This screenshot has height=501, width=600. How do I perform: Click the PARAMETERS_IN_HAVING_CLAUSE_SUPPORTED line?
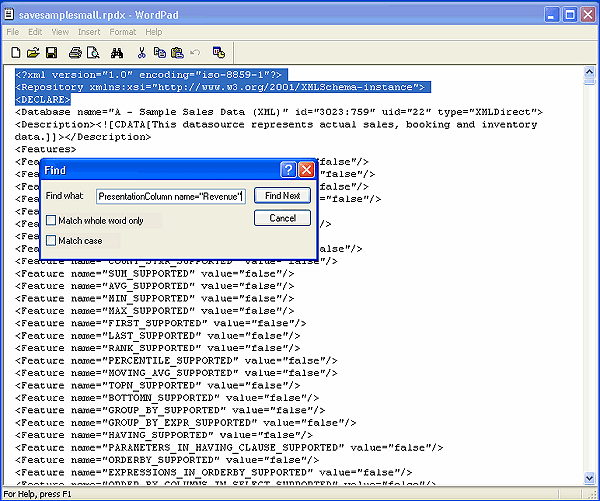(229, 447)
